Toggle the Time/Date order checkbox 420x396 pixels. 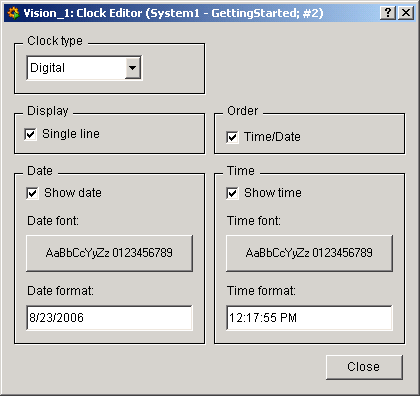pos(232,137)
